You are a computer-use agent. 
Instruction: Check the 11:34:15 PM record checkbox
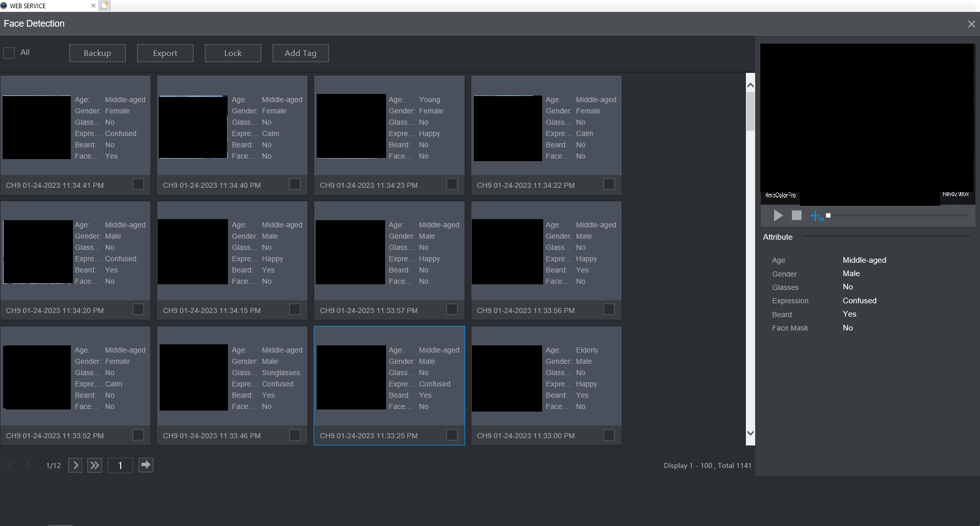pyautogui.click(x=295, y=309)
